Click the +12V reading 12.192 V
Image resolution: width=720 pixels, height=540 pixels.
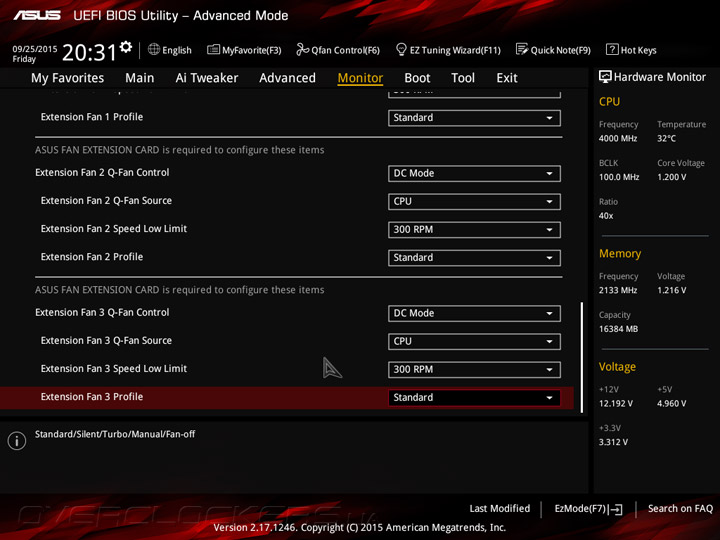coord(616,404)
